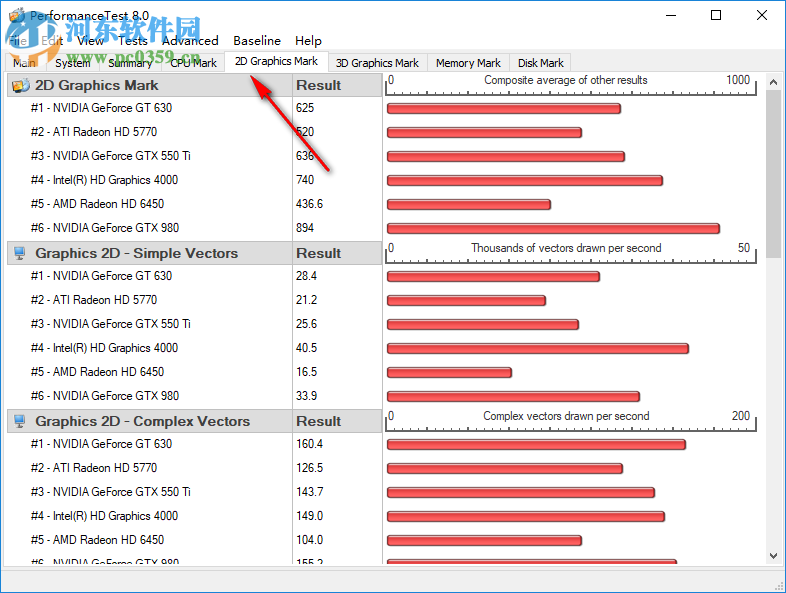Screen dimensions: 786x593
Task: Click the result value 894
Action: point(305,228)
